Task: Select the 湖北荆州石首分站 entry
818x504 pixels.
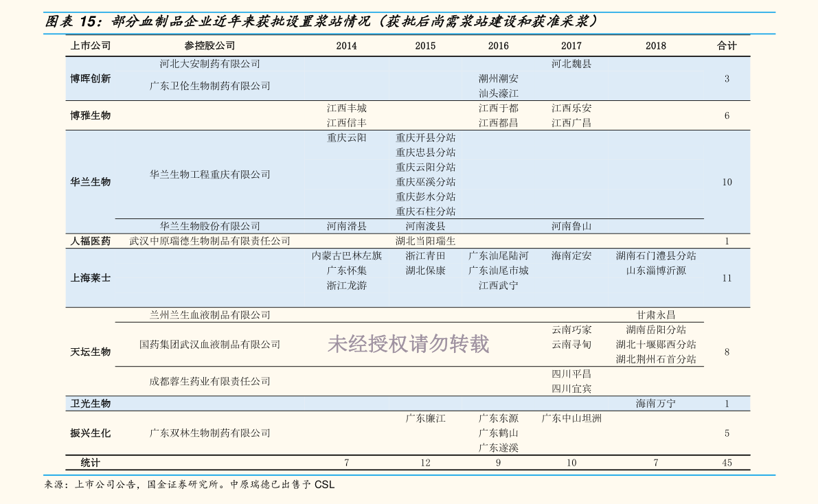Action: [656, 360]
